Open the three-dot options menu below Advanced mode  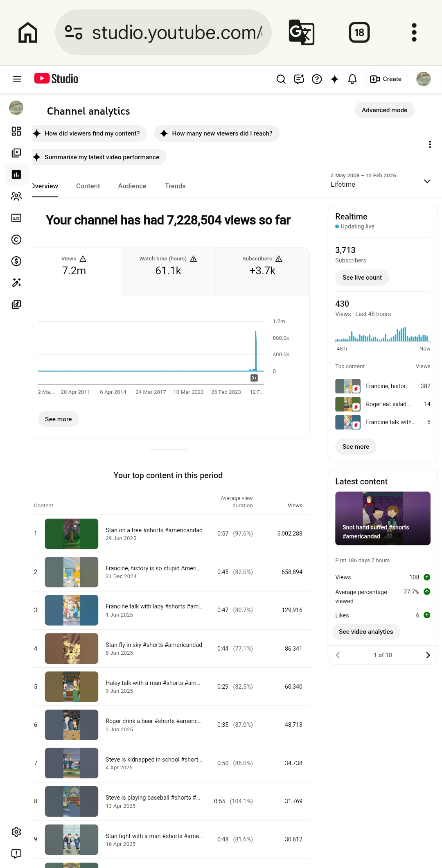(430, 145)
